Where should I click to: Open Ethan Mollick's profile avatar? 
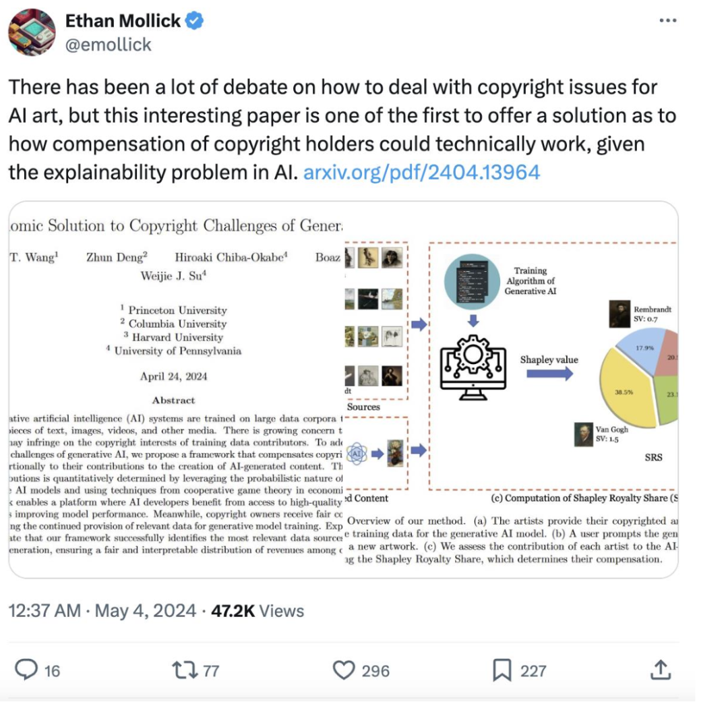[32, 32]
